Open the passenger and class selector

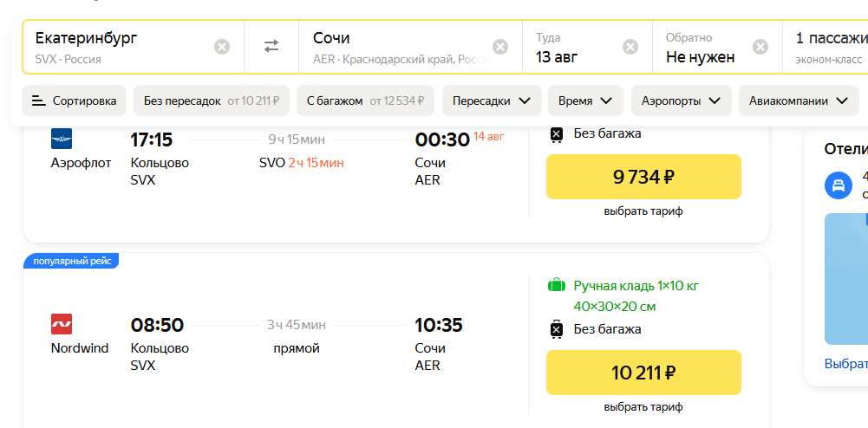[831, 47]
